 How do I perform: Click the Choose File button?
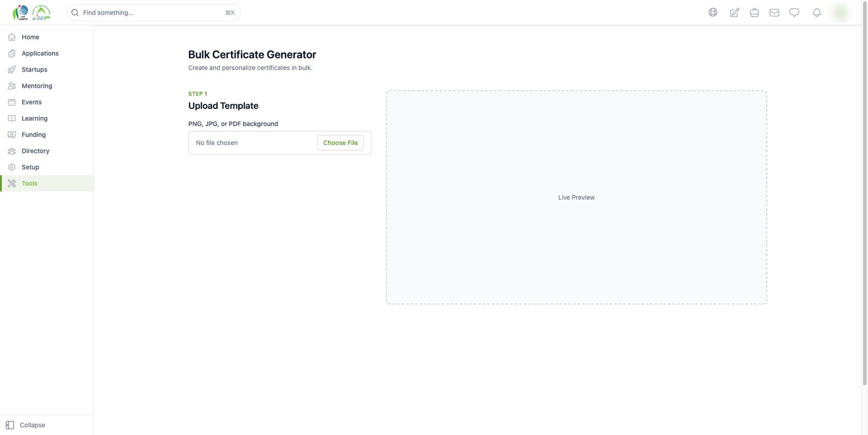341,143
